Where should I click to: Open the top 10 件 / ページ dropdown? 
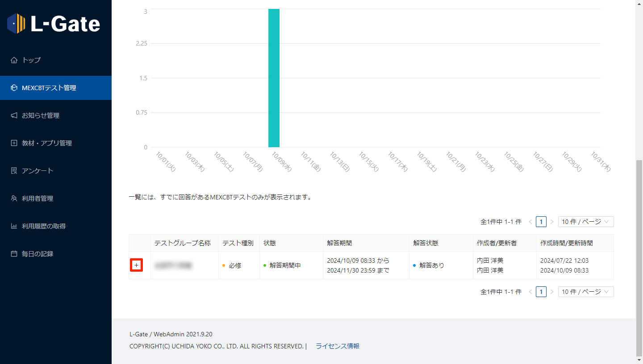[585, 222]
